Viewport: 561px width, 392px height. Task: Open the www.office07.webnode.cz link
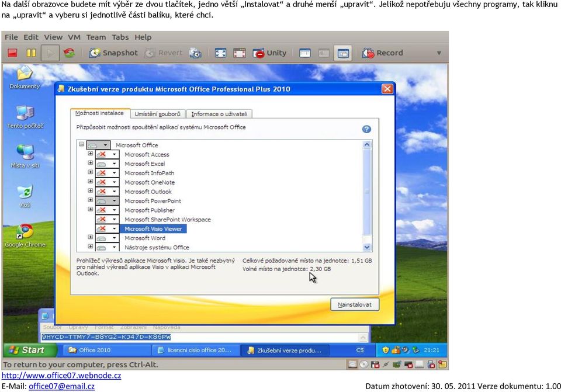click(x=61, y=376)
